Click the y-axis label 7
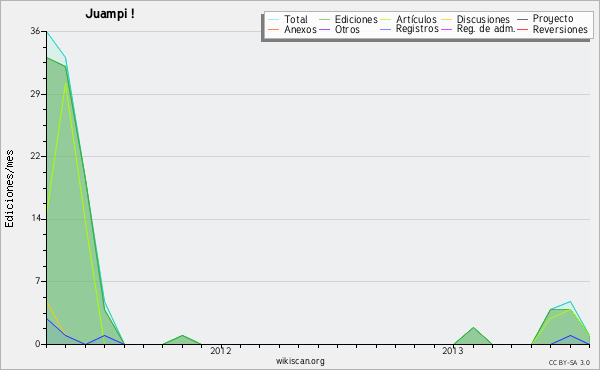The image size is (600, 370). point(38,281)
